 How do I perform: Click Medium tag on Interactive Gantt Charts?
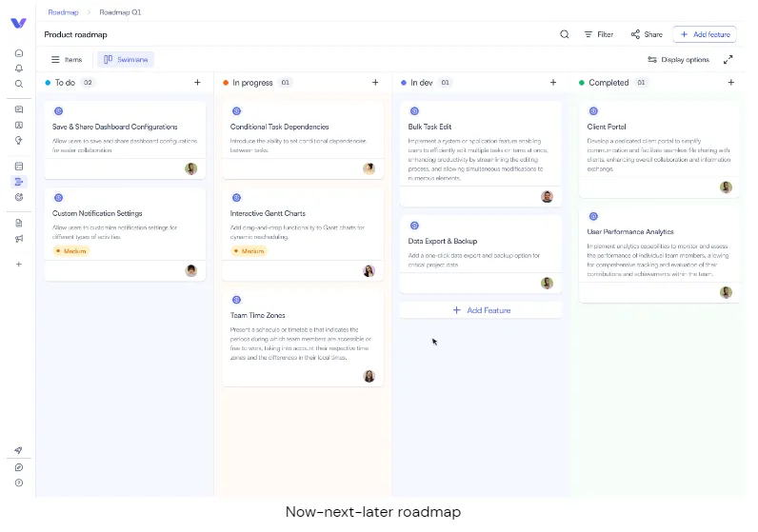click(249, 251)
